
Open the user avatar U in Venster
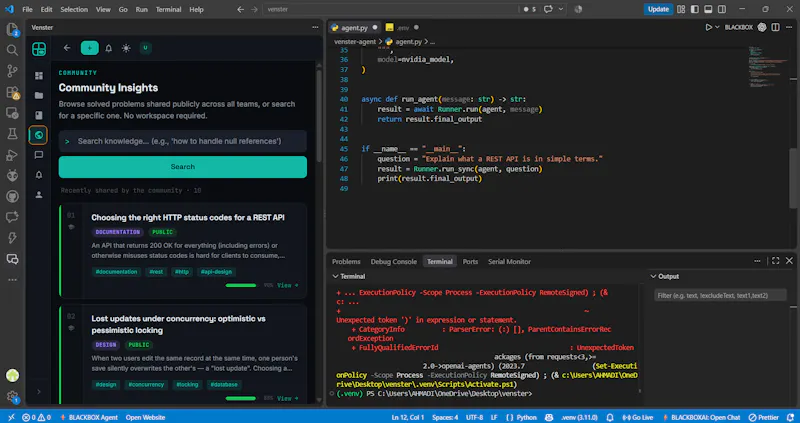(x=145, y=48)
